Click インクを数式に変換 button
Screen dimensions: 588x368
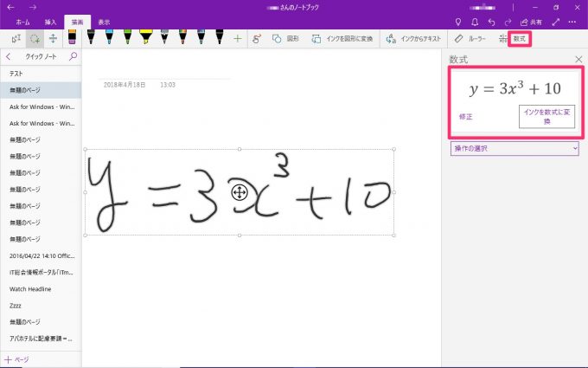[546, 116]
